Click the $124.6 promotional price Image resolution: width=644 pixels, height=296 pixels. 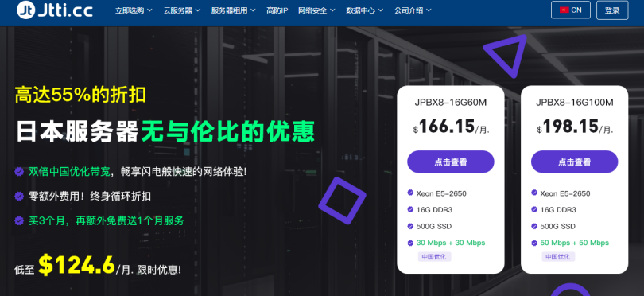point(76,265)
